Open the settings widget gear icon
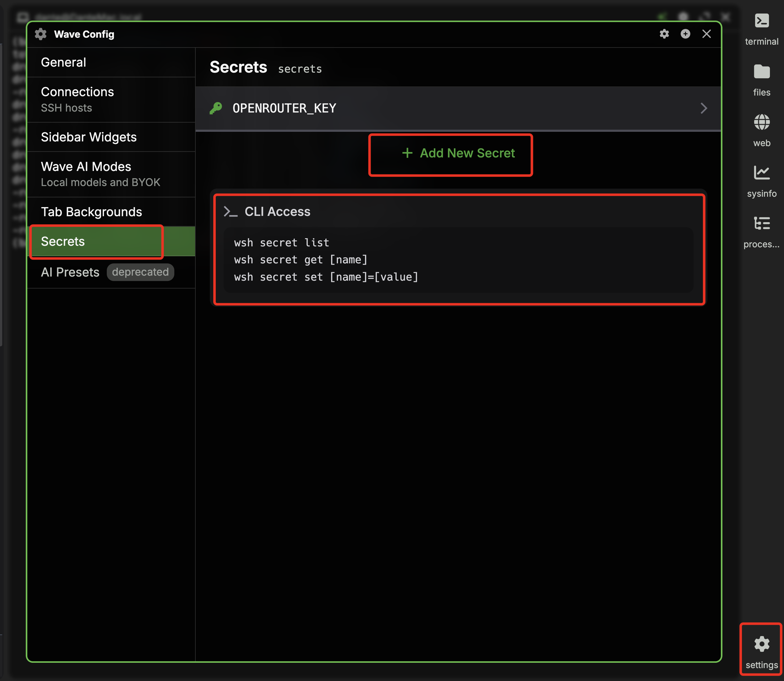 coord(762,644)
